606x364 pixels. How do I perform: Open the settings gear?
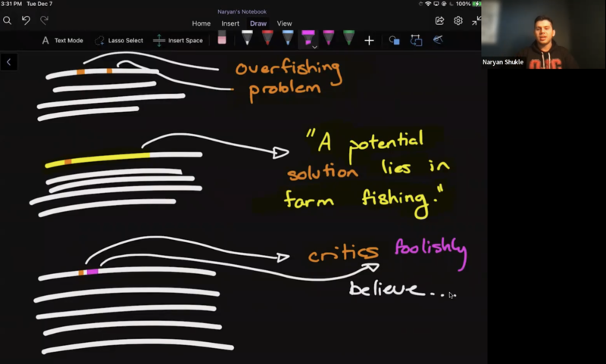(458, 21)
